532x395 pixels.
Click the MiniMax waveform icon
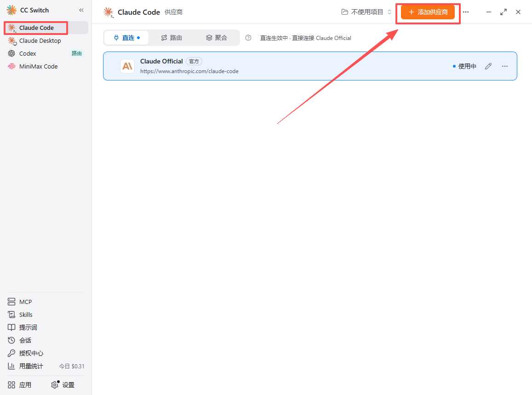pos(11,67)
